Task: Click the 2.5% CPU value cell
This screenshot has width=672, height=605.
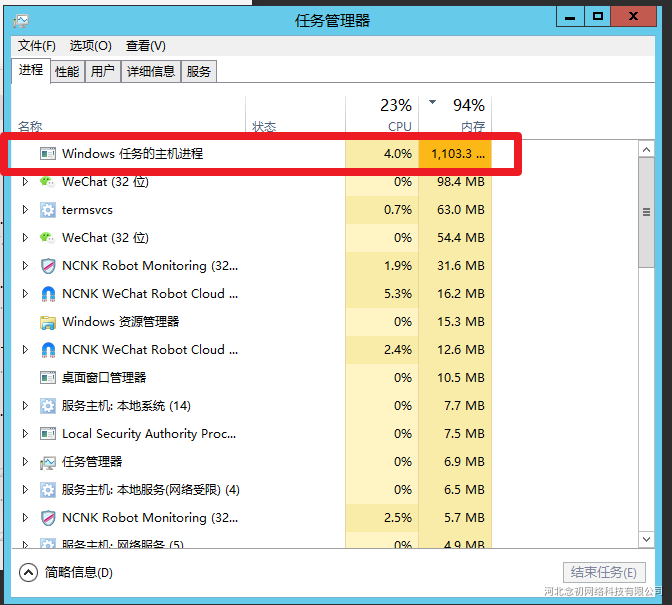Action: coord(382,518)
